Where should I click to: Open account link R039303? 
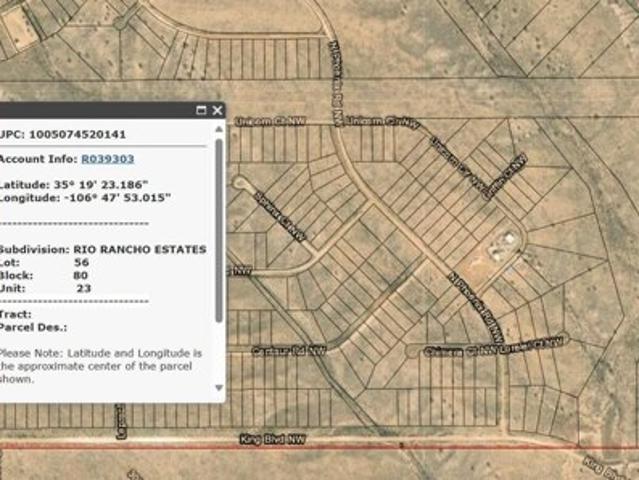[x=108, y=158]
